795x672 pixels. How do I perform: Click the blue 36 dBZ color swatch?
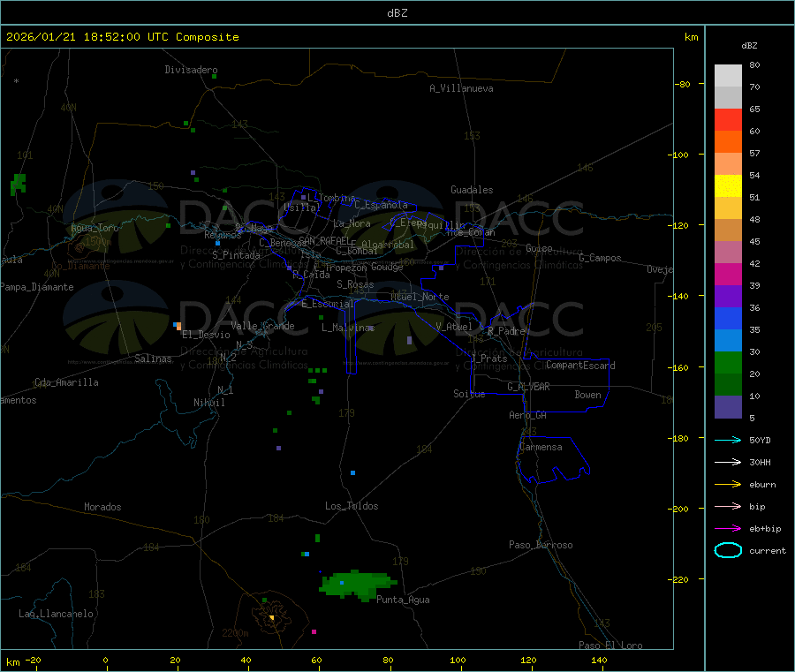click(728, 318)
